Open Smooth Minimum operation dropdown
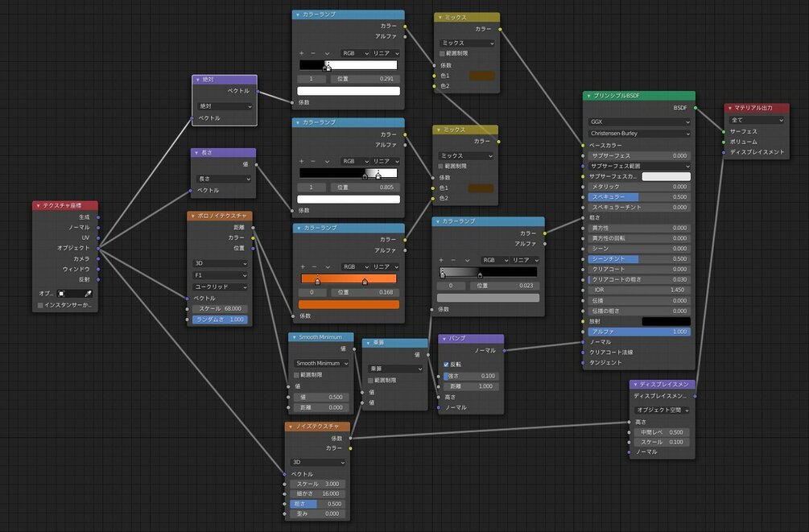The height and width of the screenshot is (532, 809). (321, 363)
